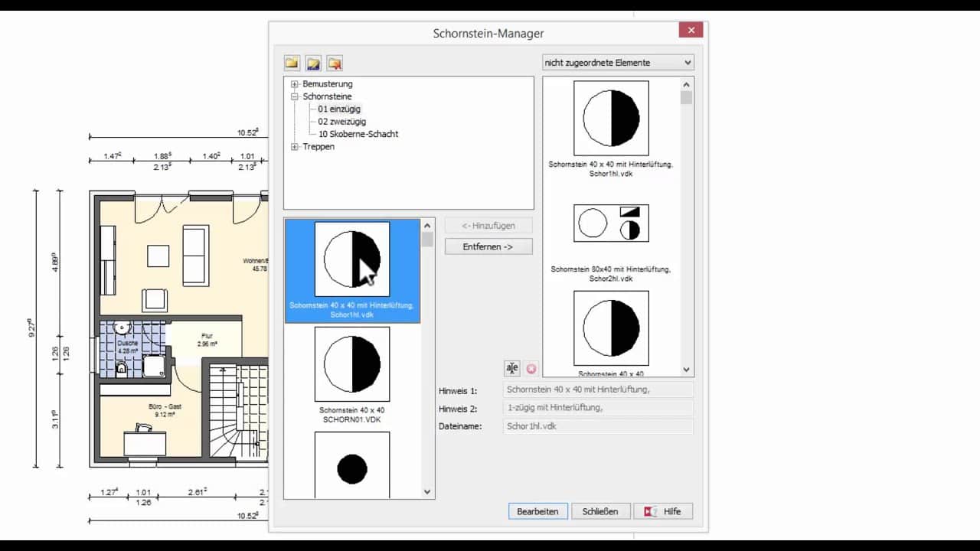Select the highlighted 'Schornstein 40 x 40 mit Hinterlüftung' thumbnail in left list
The width and height of the screenshot is (980, 551).
coord(352,270)
